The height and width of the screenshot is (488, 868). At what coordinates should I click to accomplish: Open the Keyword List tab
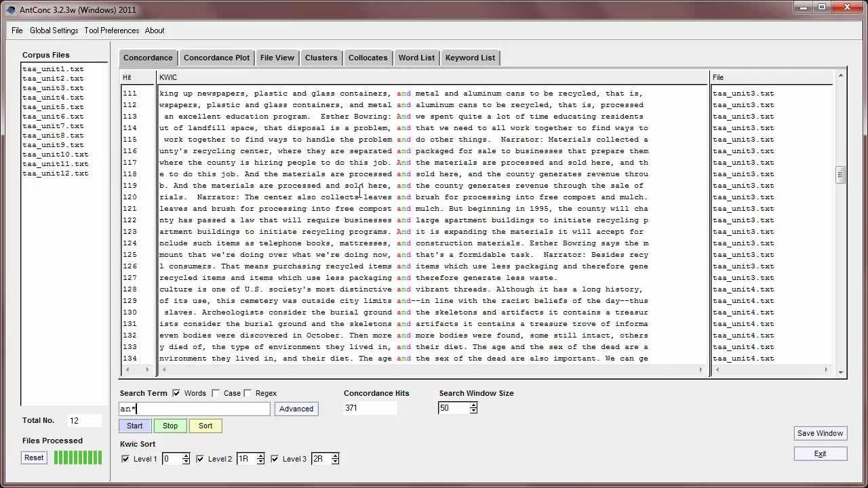click(470, 58)
